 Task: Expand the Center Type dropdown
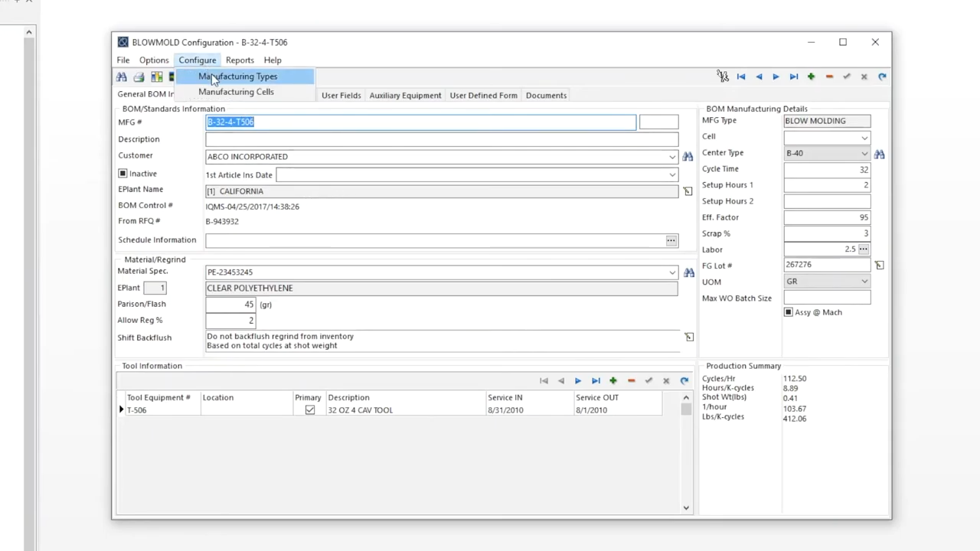pyautogui.click(x=864, y=152)
